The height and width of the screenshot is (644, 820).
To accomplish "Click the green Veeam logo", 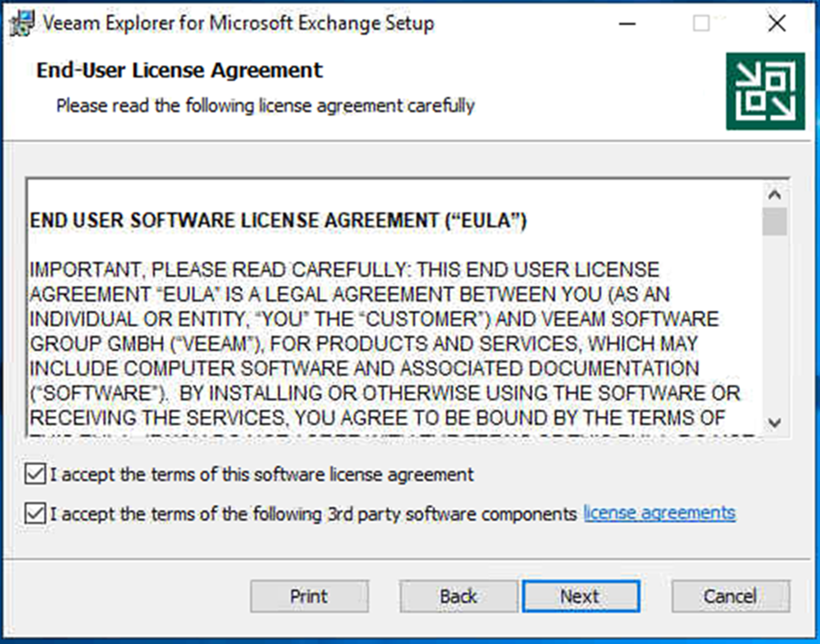I will [x=766, y=92].
